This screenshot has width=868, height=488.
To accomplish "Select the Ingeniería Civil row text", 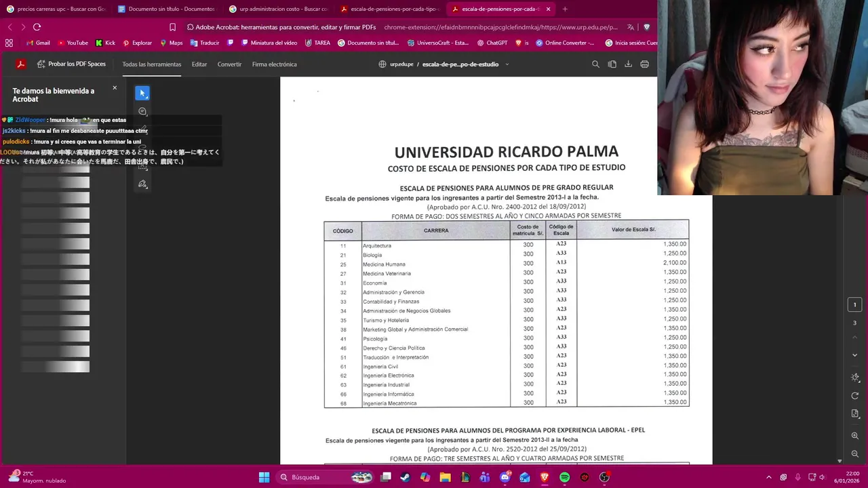I will (x=380, y=366).
